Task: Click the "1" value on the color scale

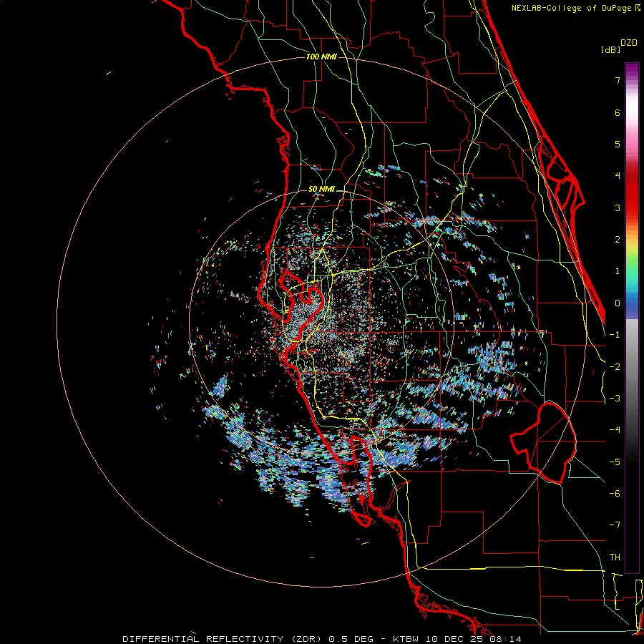Action: click(x=618, y=271)
